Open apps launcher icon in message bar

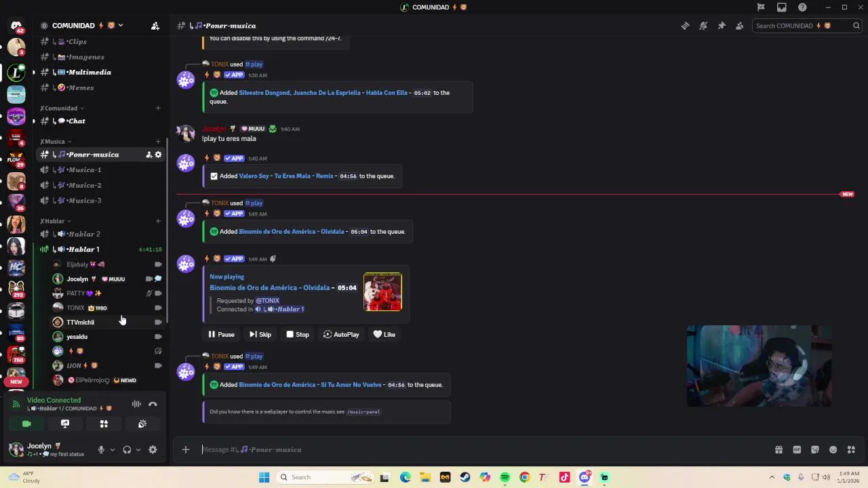(851, 449)
